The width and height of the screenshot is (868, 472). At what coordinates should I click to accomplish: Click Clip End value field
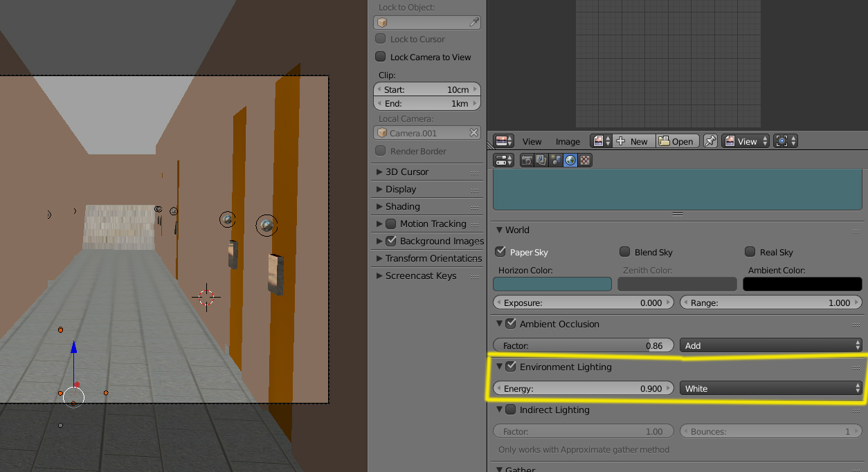[427, 103]
